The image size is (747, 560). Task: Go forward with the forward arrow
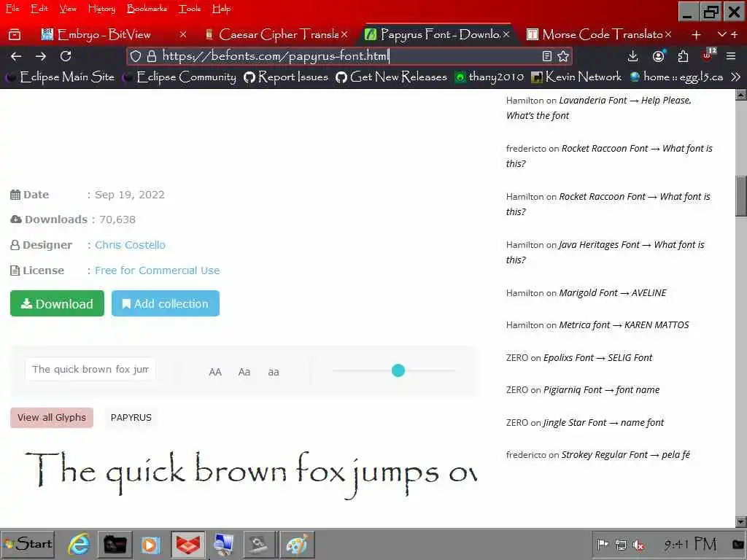tap(41, 56)
